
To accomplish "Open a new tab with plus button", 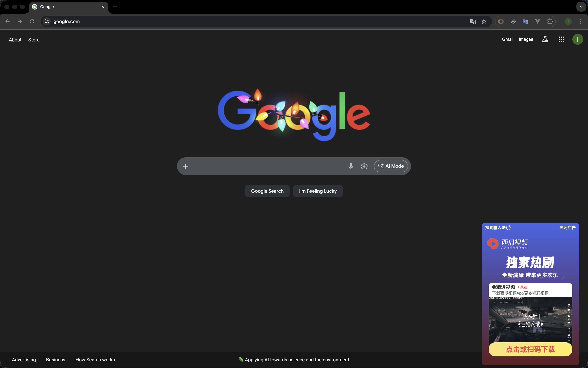I will pos(115,7).
